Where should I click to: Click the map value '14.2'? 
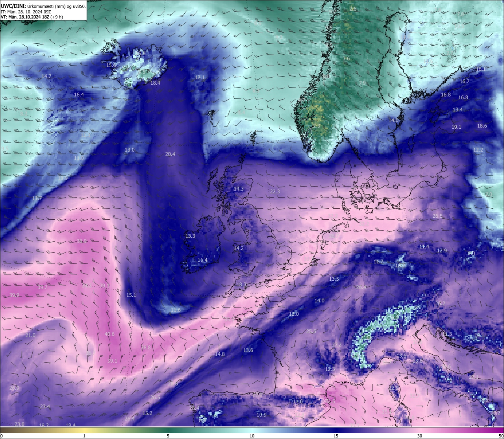click(x=239, y=248)
